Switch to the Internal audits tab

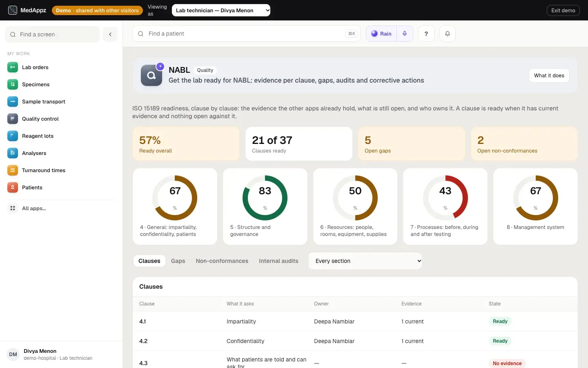[278, 261]
